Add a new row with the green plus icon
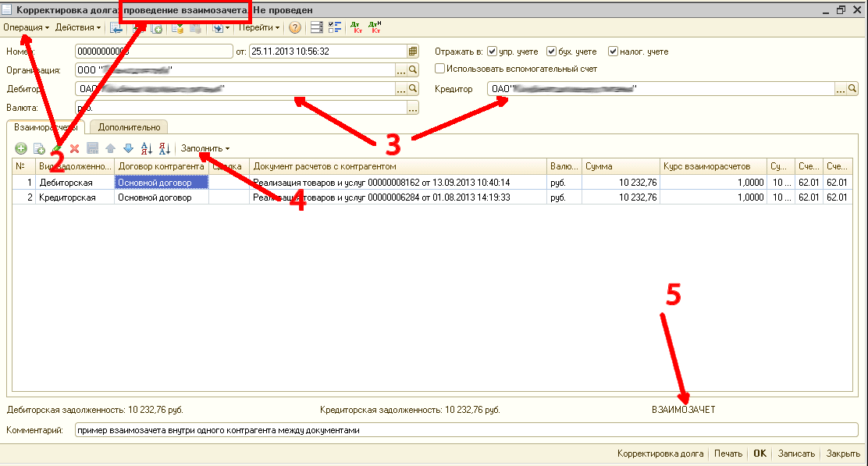The image size is (868, 466). tap(20, 148)
